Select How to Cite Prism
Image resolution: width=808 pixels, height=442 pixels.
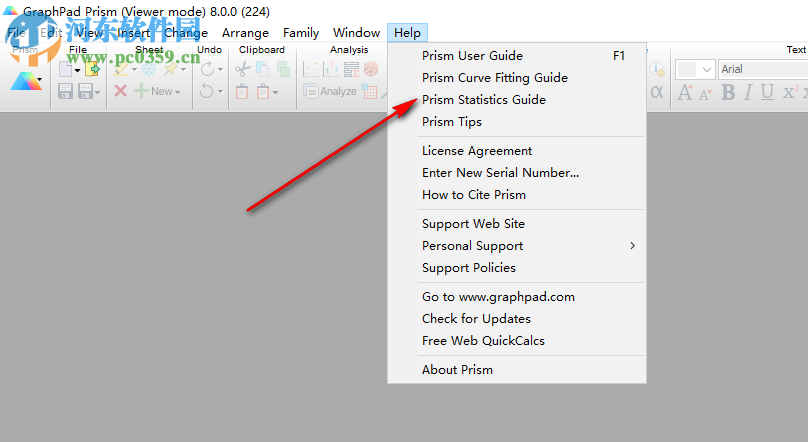pyautogui.click(x=517, y=195)
